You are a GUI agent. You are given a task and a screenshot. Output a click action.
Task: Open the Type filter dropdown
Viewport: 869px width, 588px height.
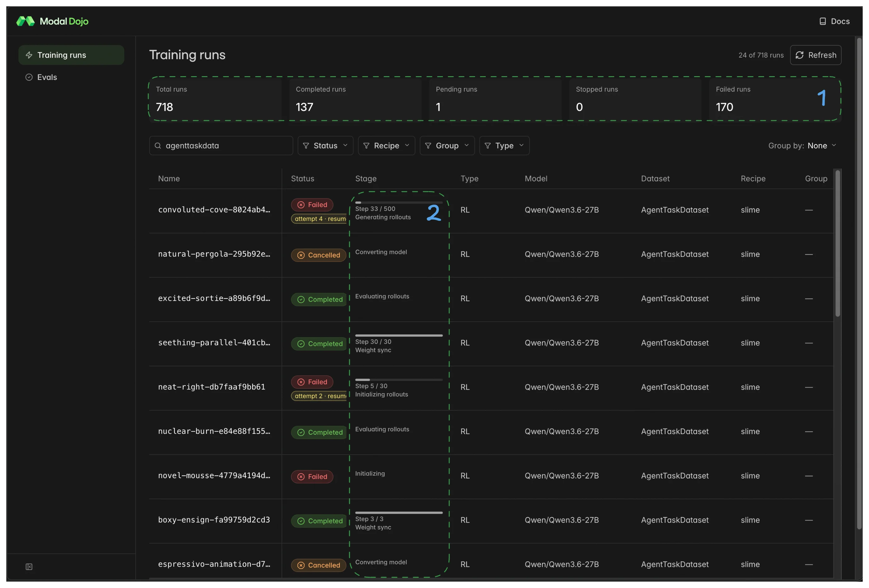pyautogui.click(x=504, y=146)
